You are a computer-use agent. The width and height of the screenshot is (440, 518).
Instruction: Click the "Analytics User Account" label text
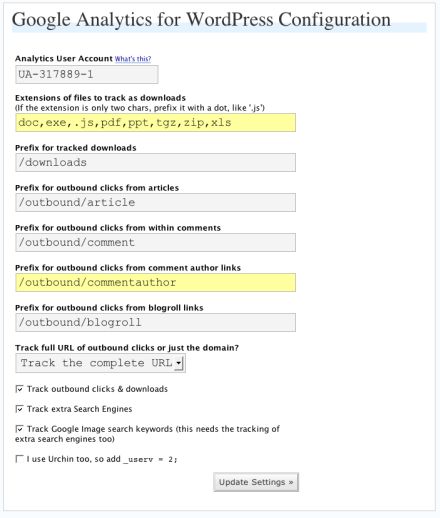click(64, 59)
